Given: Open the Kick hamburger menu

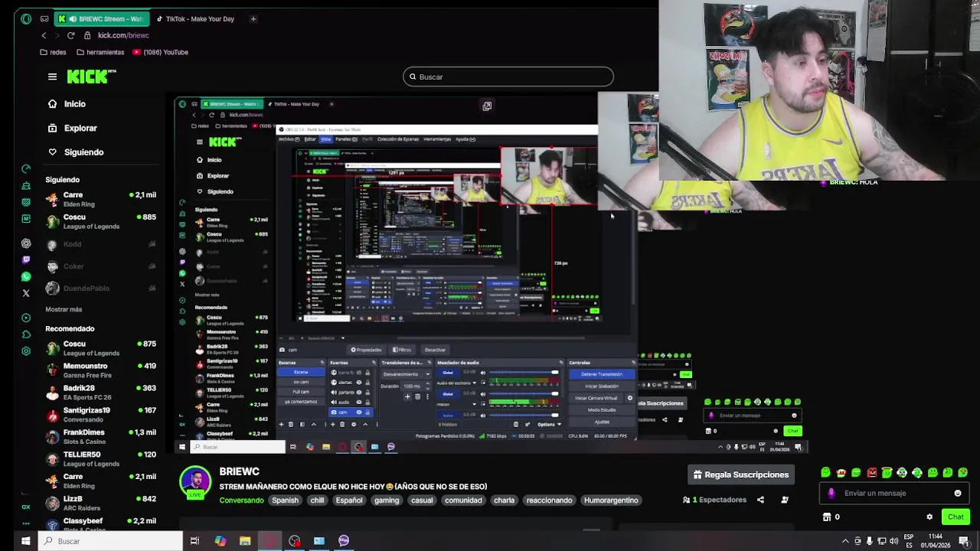Looking at the screenshot, I should [x=52, y=77].
